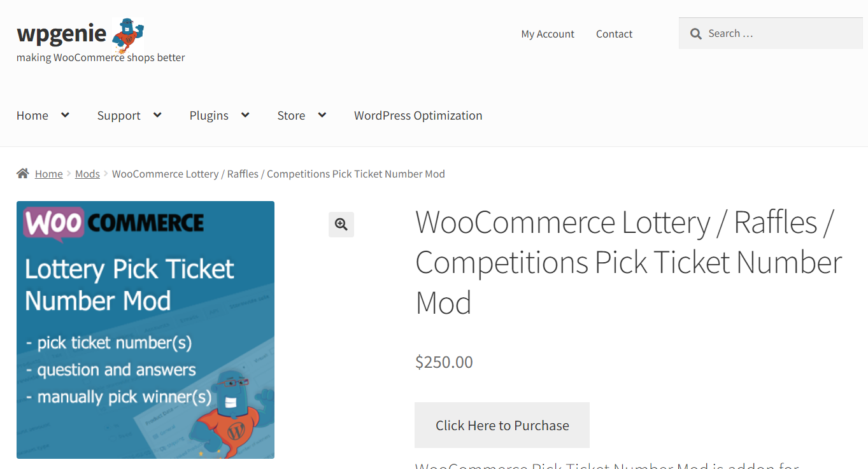Open the Plugins dropdown menu
The width and height of the screenshot is (868, 469).
tap(245, 115)
